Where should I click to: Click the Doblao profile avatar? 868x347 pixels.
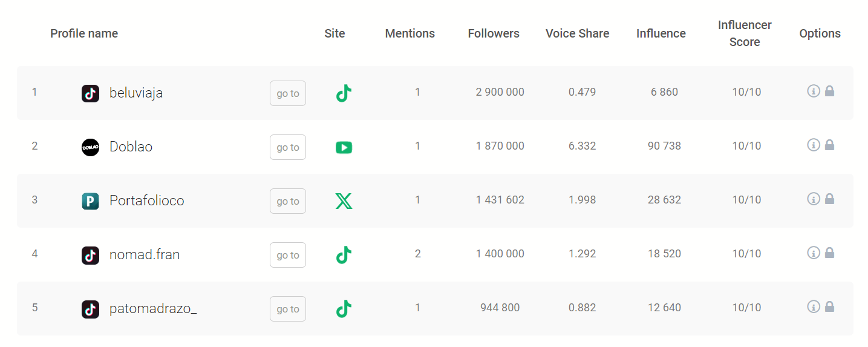coord(90,147)
